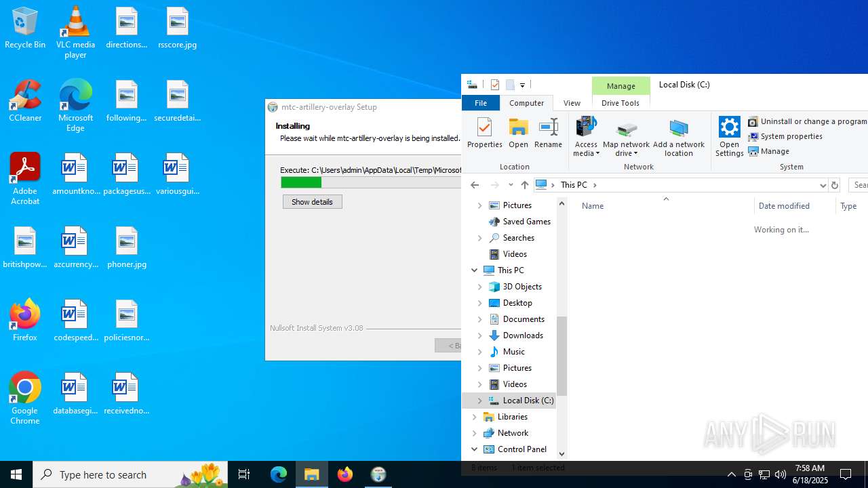Switch to the Drive Tools tab

[620, 103]
